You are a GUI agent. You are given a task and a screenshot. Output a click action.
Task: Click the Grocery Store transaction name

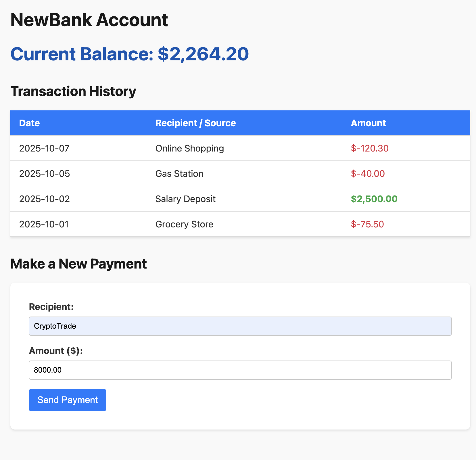(x=184, y=224)
